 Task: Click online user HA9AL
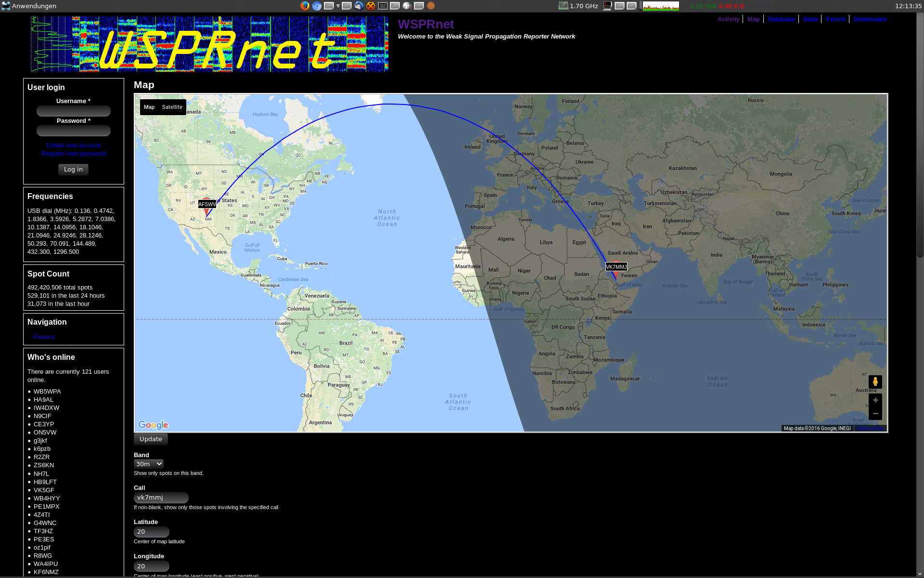point(43,400)
